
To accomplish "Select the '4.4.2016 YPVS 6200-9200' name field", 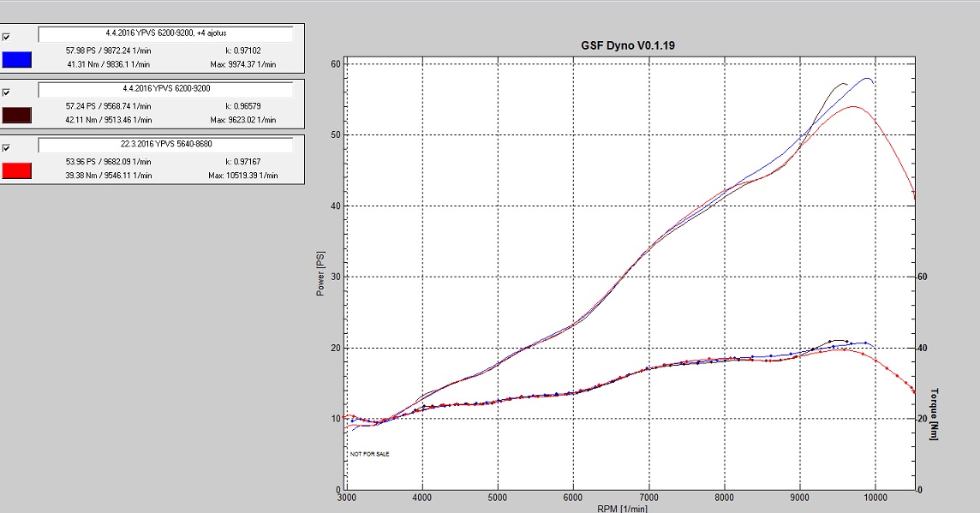I will (x=166, y=89).
